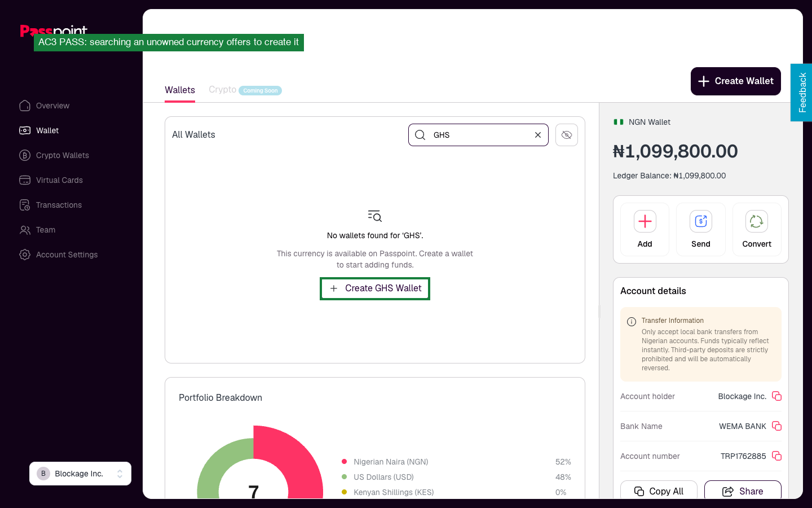Click the ₦1,099,800.00 wallet balance
Screen dimensions: 812x508
[675, 151]
